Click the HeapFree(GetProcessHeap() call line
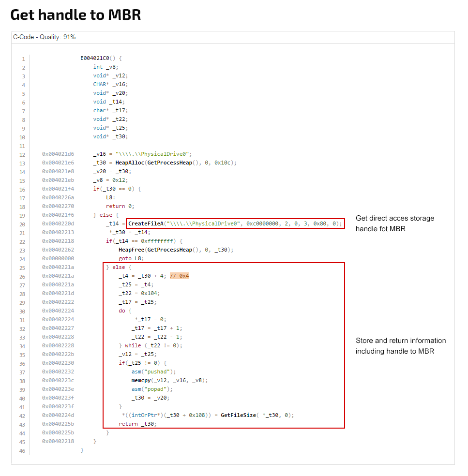 click(x=176, y=250)
